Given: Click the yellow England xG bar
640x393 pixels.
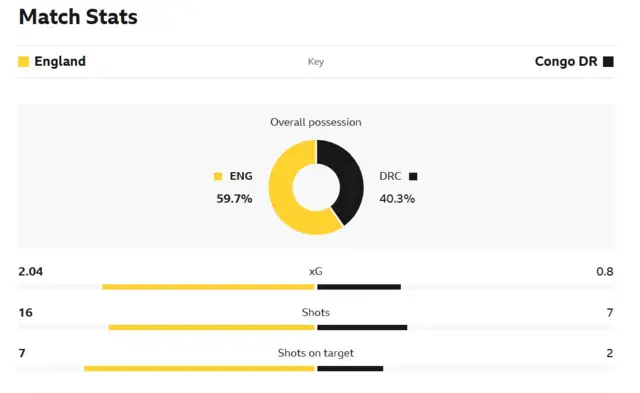Looking at the screenshot, I should [208, 287].
